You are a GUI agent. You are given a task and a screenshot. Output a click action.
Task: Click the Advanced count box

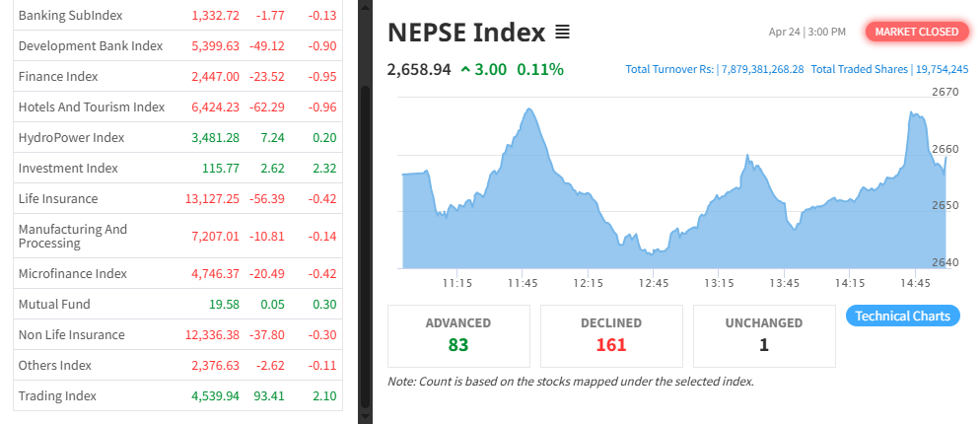[458, 335]
